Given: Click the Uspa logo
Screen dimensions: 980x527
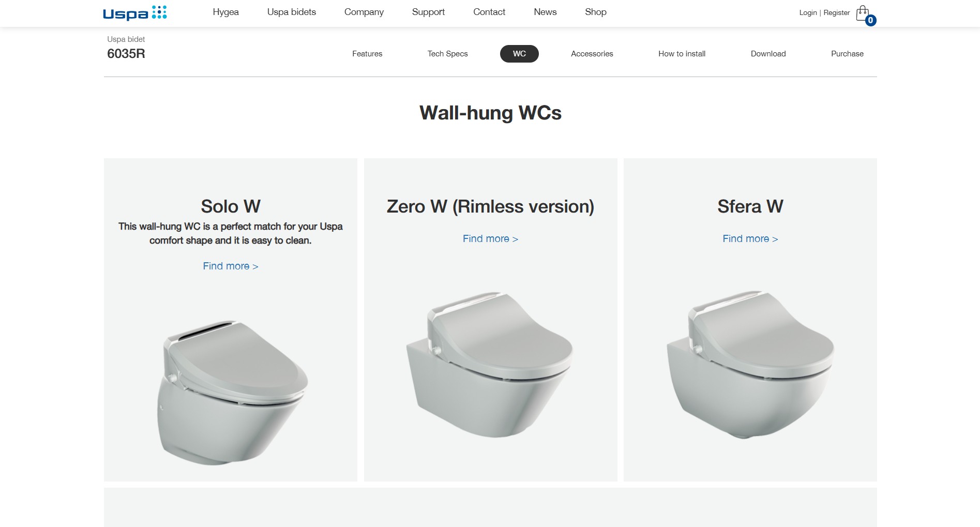Looking at the screenshot, I should coord(135,13).
